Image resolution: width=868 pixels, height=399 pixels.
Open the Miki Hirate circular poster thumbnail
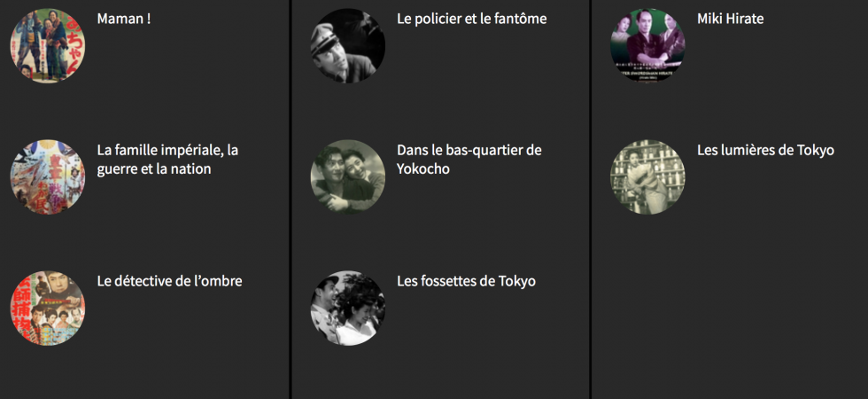click(647, 46)
